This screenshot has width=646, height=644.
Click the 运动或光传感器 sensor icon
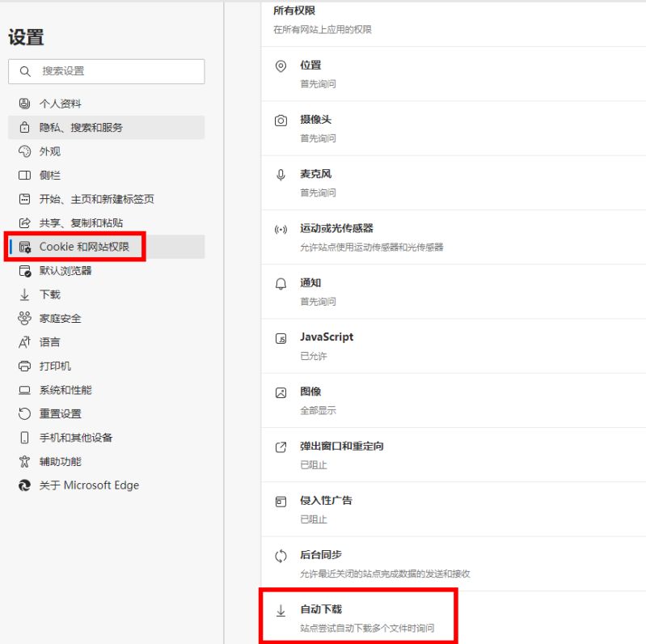coord(281,230)
